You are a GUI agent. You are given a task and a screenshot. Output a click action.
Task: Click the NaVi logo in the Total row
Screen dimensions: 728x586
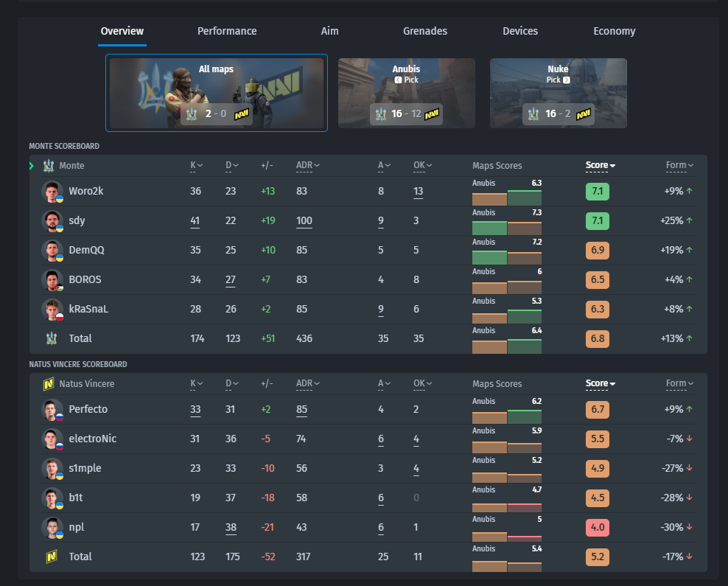pyautogui.click(x=52, y=557)
